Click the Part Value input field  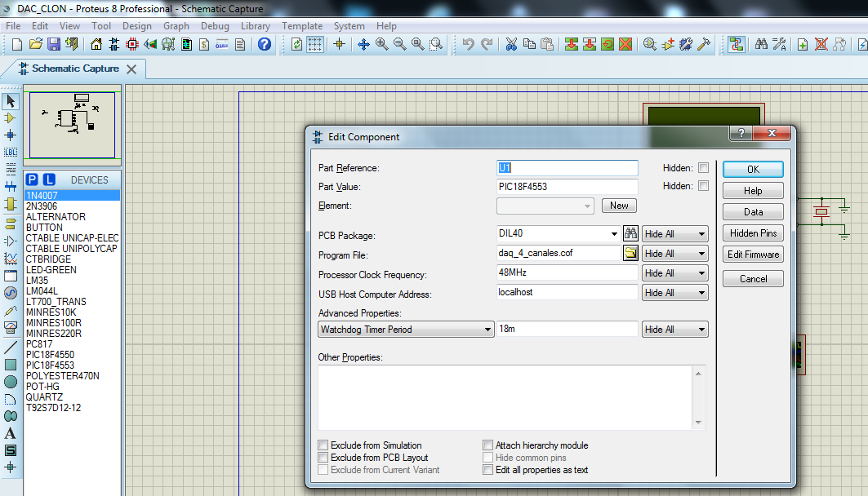(x=568, y=187)
